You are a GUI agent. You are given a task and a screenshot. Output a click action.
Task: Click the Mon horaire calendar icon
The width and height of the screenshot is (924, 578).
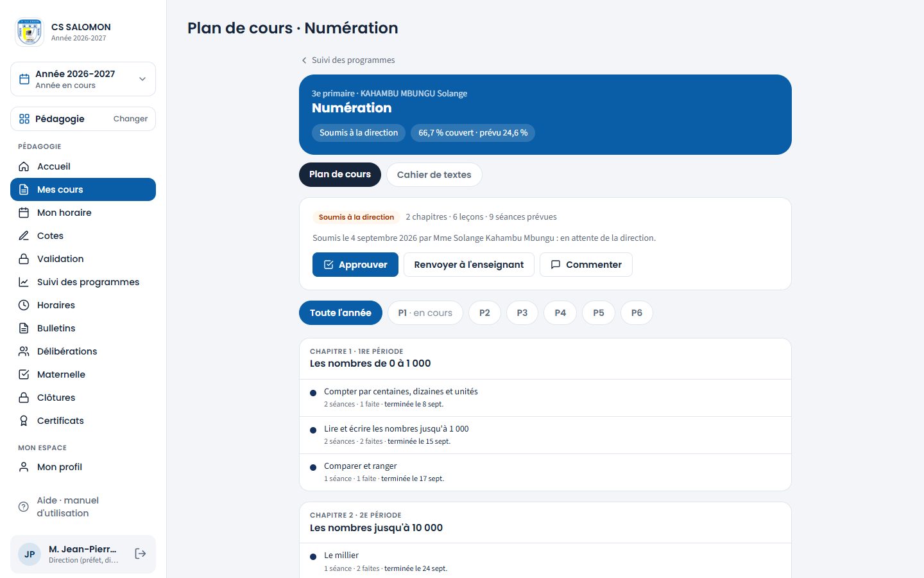(x=24, y=213)
